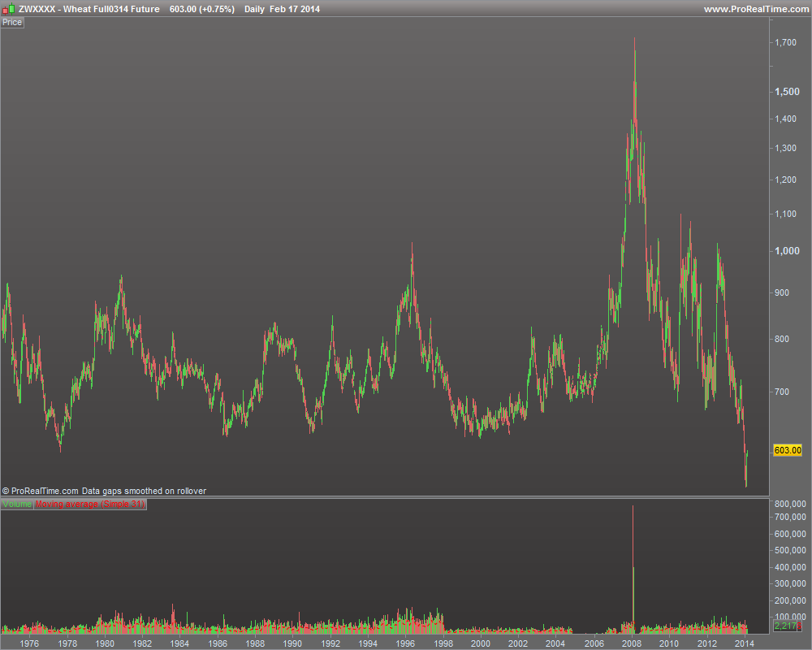
Task: Visit the www.ProRealTime.com link
Action: [x=754, y=9]
